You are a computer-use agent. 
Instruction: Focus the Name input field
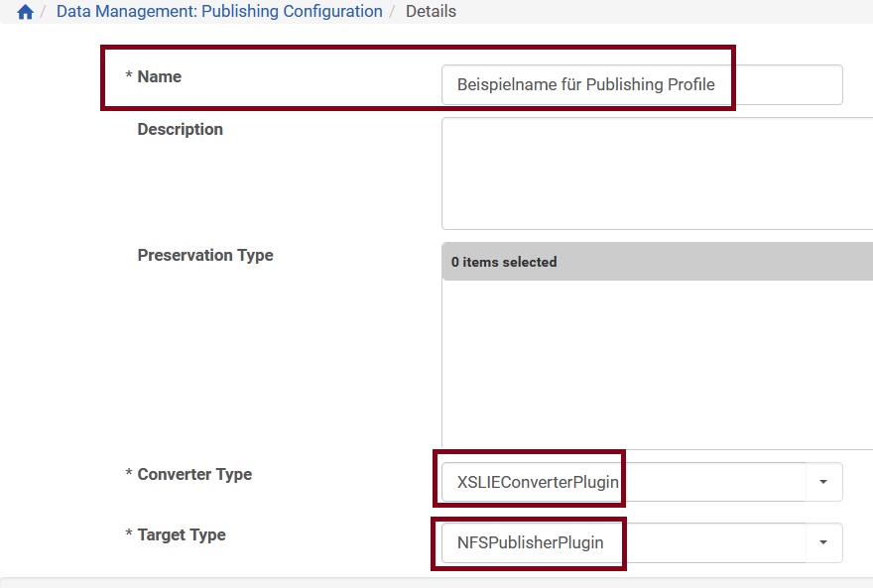click(641, 85)
